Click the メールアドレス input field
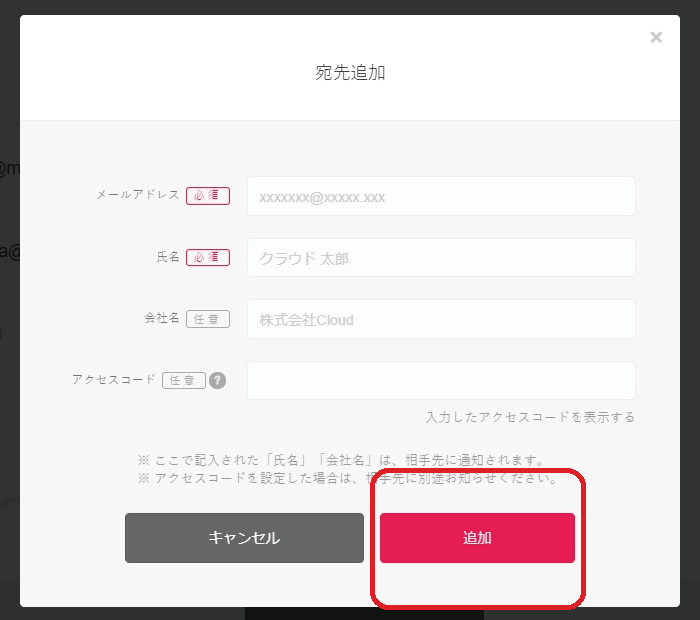Viewport: 700px width, 620px height. pos(441,197)
